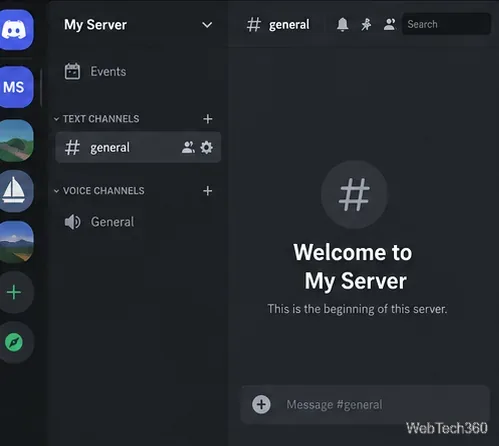The width and height of the screenshot is (499, 446).
Task: Click the attachment plus button in message box
Action: (x=261, y=405)
